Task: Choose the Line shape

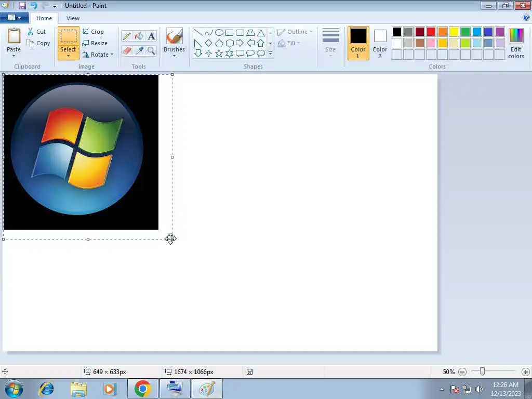Action: coord(198,33)
